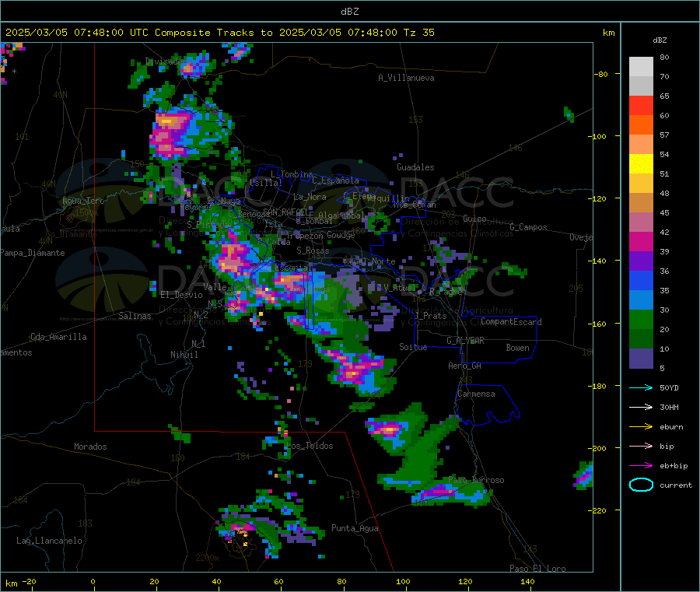
Task: Click the Paso_Barroso location label
Action: pos(476,480)
